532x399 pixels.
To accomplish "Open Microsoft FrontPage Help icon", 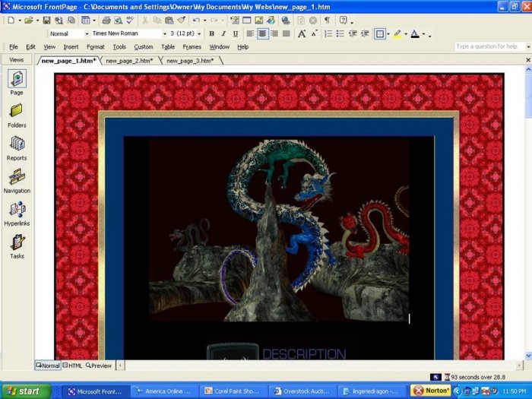I will (343, 21).
